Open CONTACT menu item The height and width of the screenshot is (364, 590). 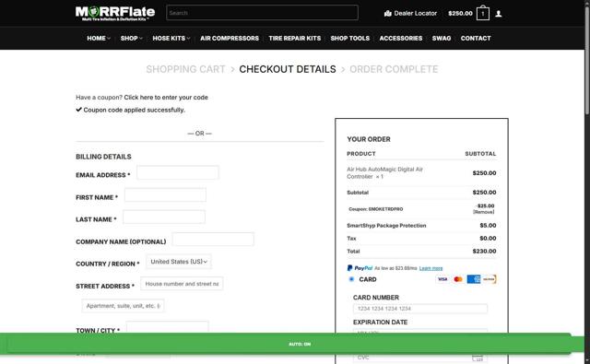point(476,38)
